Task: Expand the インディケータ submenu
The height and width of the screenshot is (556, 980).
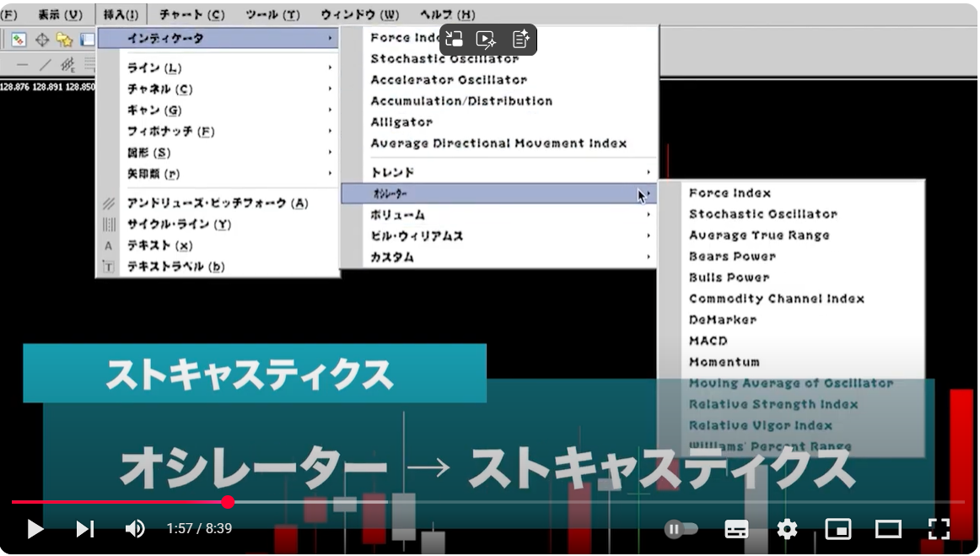Action: click(x=218, y=39)
